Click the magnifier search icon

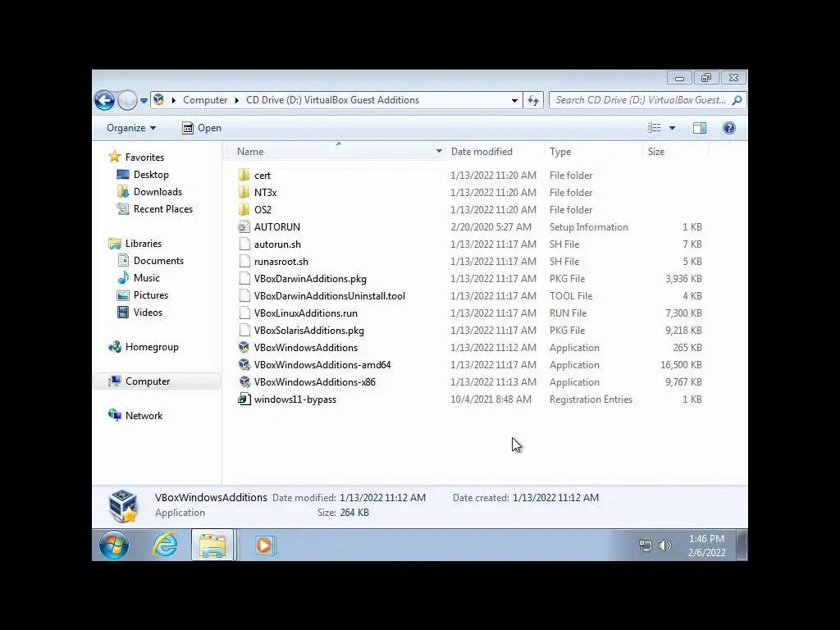[x=737, y=100]
